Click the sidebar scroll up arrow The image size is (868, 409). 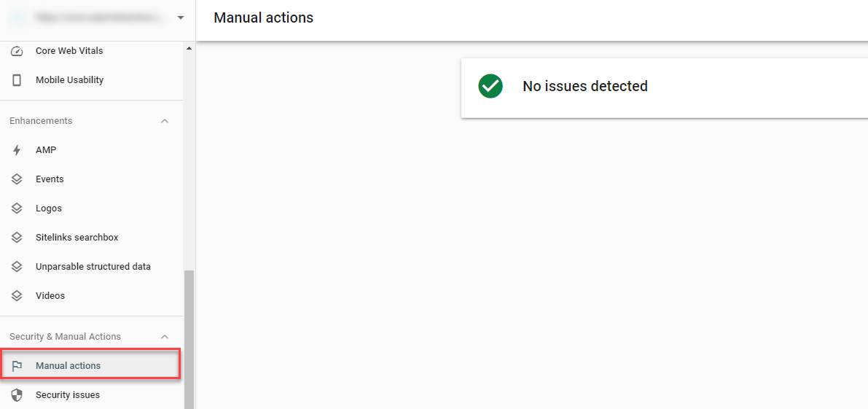pyautogui.click(x=189, y=48)
